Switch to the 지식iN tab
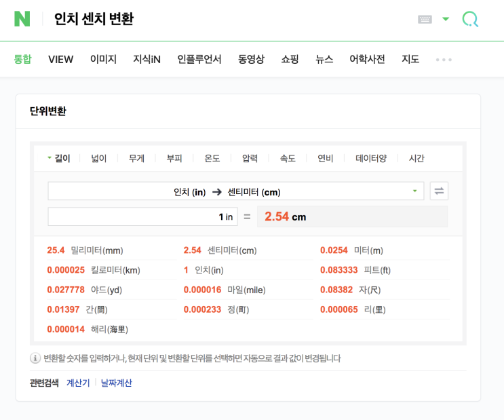 click(147, 59)
